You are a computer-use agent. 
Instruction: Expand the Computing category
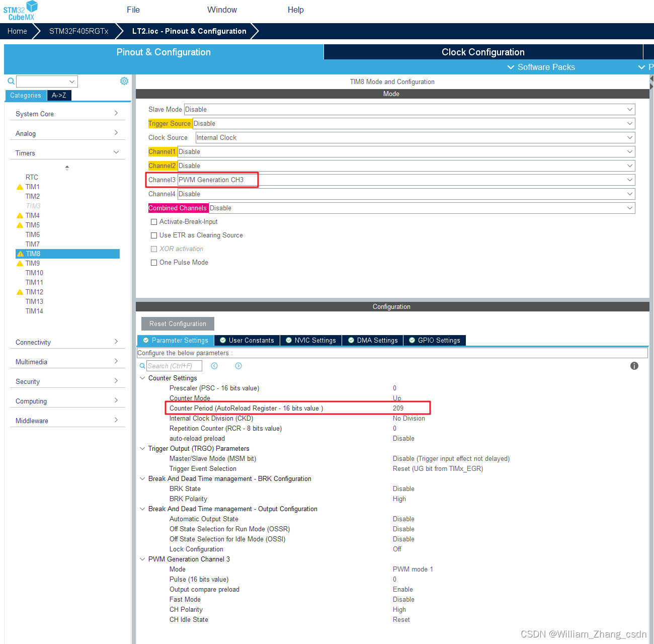pyautogui.click(x=67, y=401)
